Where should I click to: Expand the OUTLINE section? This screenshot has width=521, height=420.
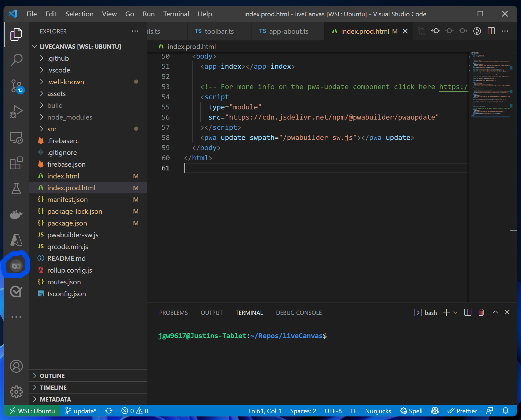pyautogui.click(x=52, y=376)
